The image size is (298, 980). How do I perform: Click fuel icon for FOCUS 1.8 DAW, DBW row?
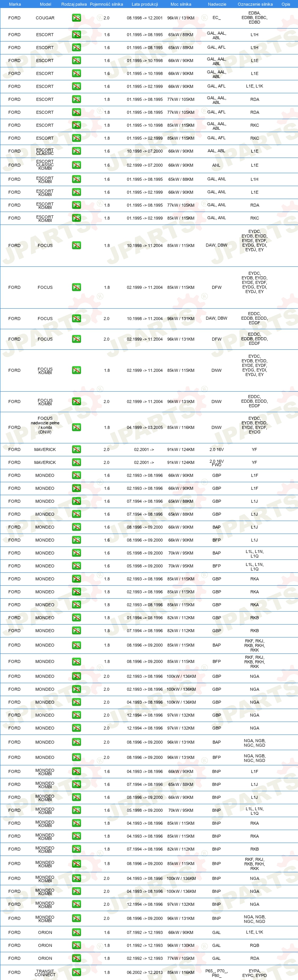pos(76,245)
